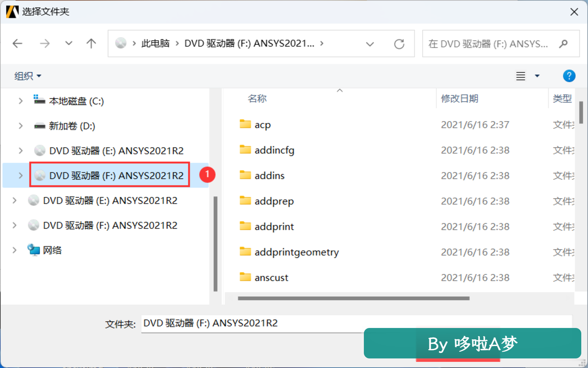Click the date 2021/6/16 2:37 in the acp row
Viewport: 588px width, 368px height.
tap(475, 125)
